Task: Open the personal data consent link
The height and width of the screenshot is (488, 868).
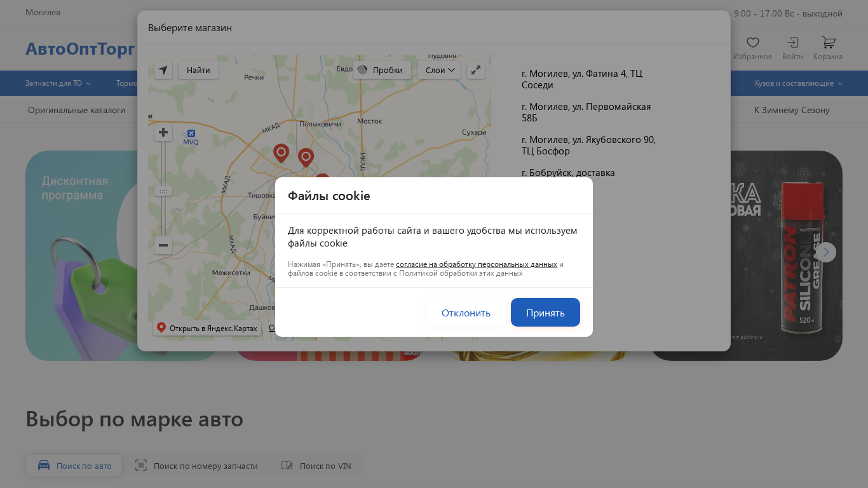Action: pyautogui.click(x=477, y=264)
